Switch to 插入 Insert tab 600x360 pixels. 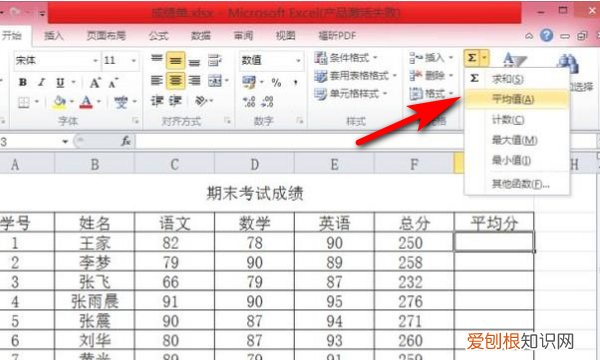(54, 36)
